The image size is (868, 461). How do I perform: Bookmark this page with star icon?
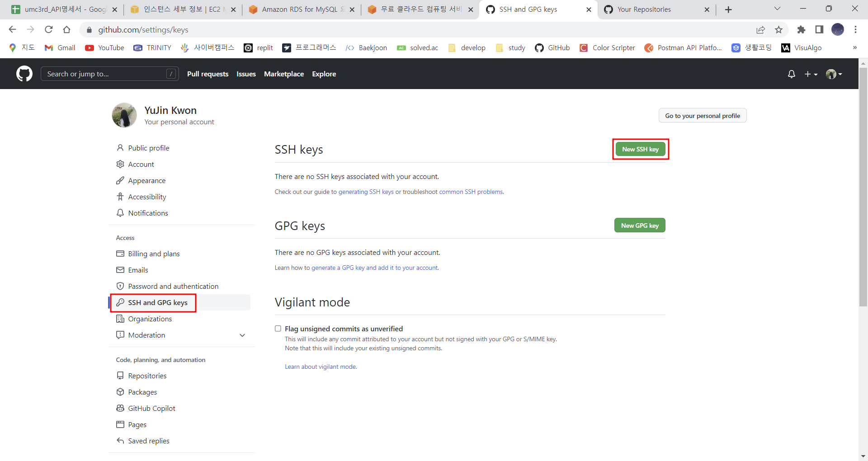pos(778,30)
